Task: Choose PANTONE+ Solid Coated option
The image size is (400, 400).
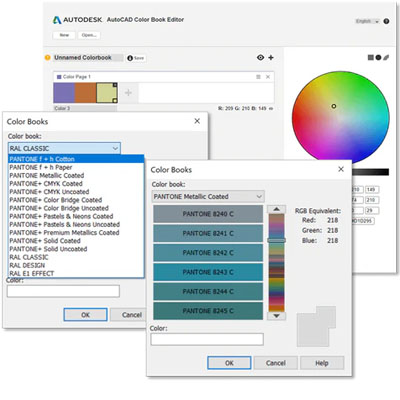Action: 76,241
